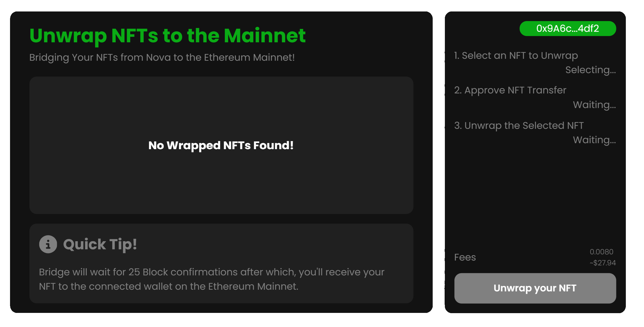This screenshot has height=327, width=644.
Task: Click the No Wrapped NFTs Found! message
Action: (x=221, y=146)
